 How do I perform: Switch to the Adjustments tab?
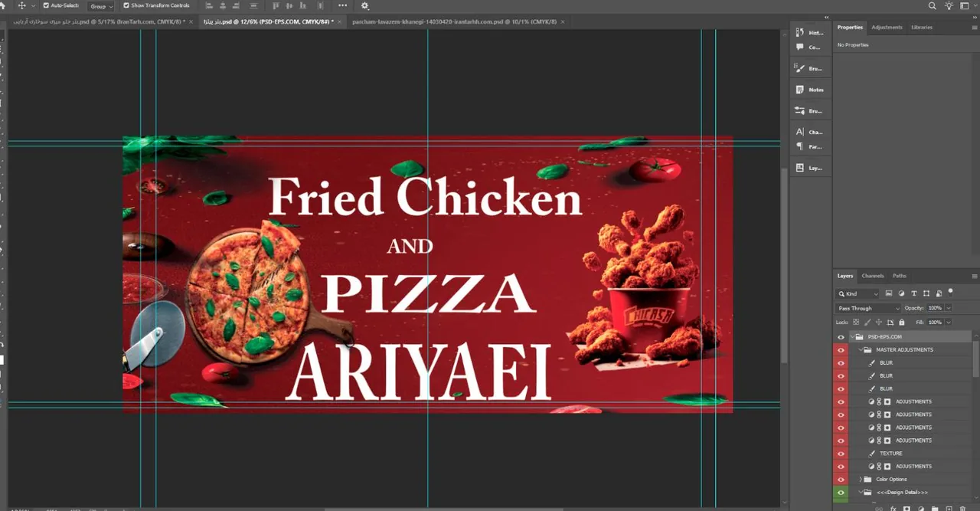tap(887, 28)
